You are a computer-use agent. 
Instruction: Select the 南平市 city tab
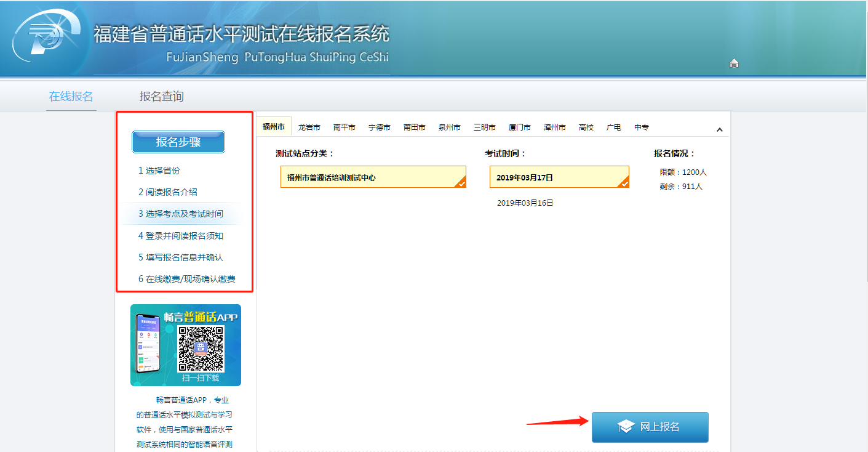click(344, 127)
